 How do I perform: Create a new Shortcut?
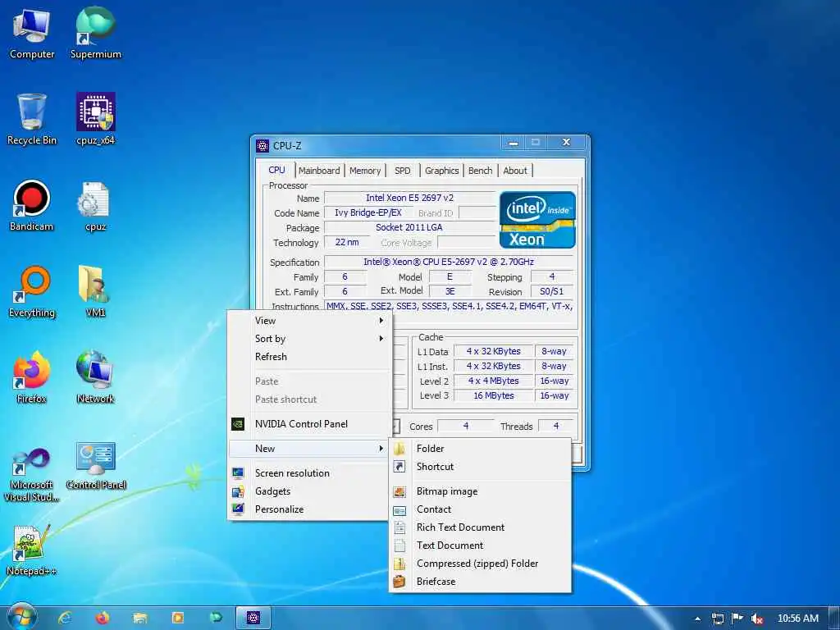(x=480, y=467)
